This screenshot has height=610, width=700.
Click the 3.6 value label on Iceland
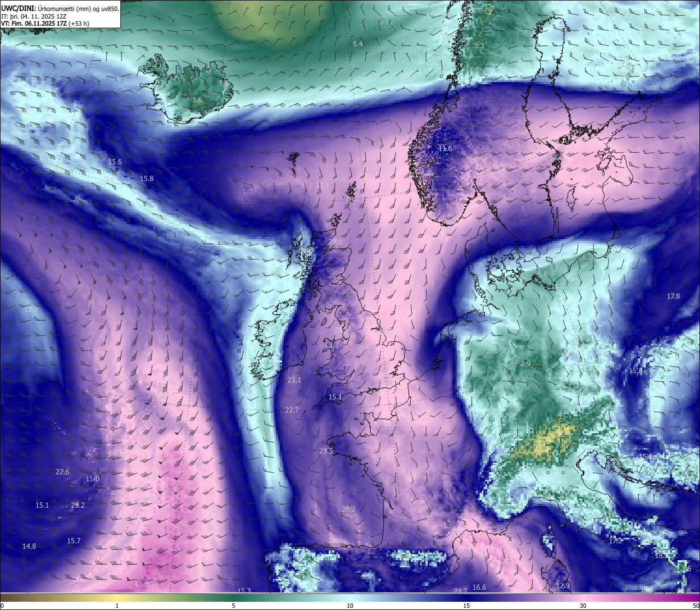pos(197,100)
